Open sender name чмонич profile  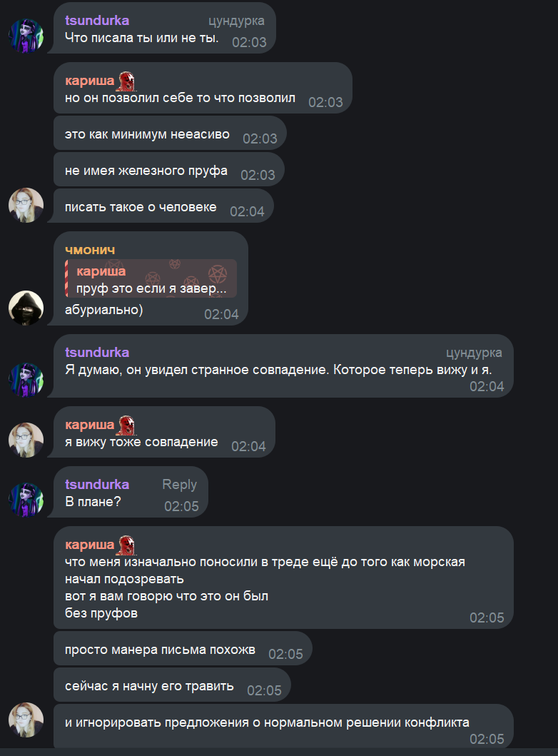(90, 250)
